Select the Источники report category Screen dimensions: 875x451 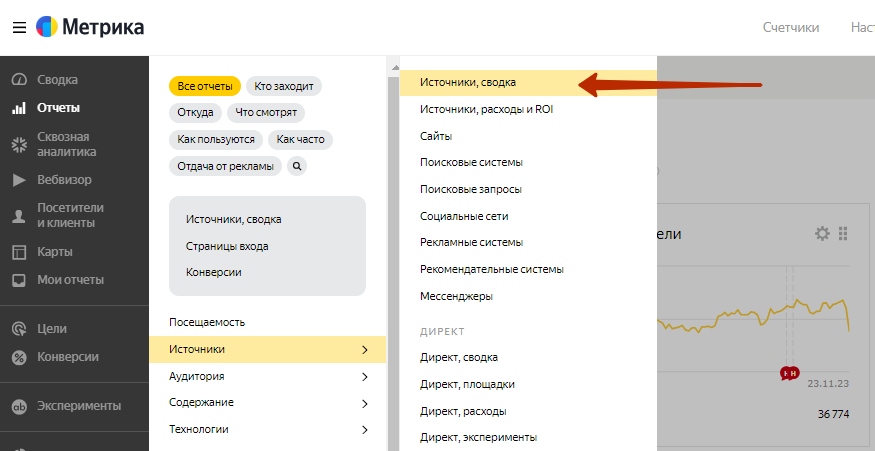pos(267,349)
